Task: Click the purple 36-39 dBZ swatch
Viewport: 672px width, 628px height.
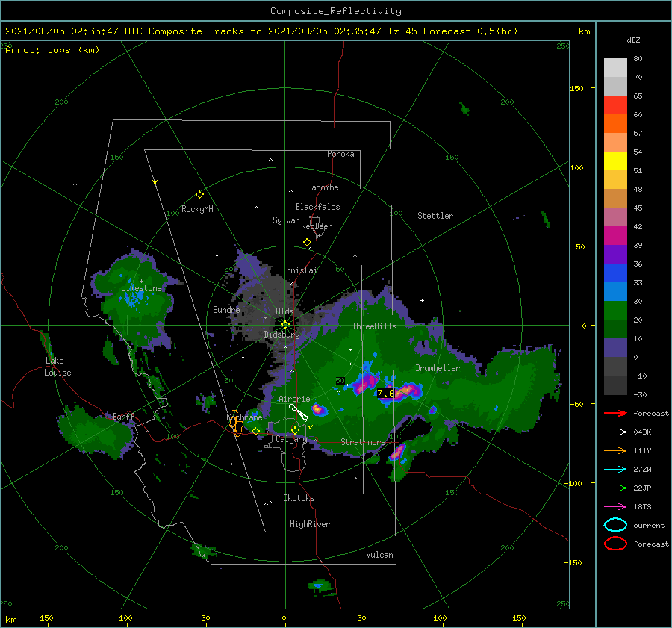Action: (x=615, y=254)
